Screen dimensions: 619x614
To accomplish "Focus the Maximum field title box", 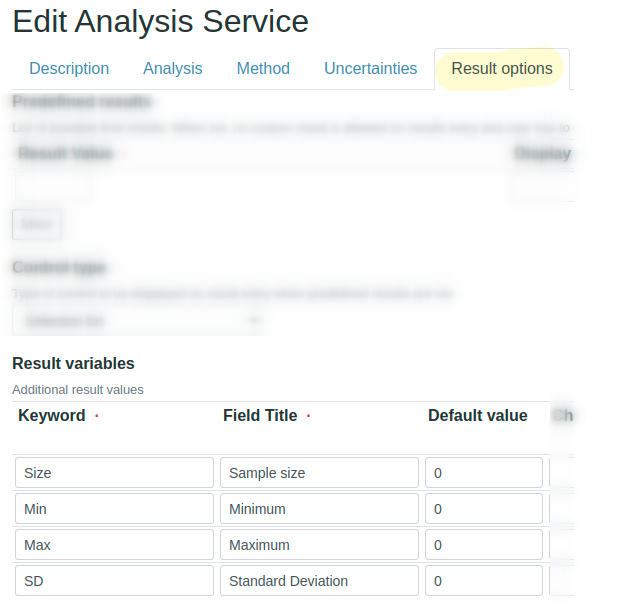I will [319, 545].
